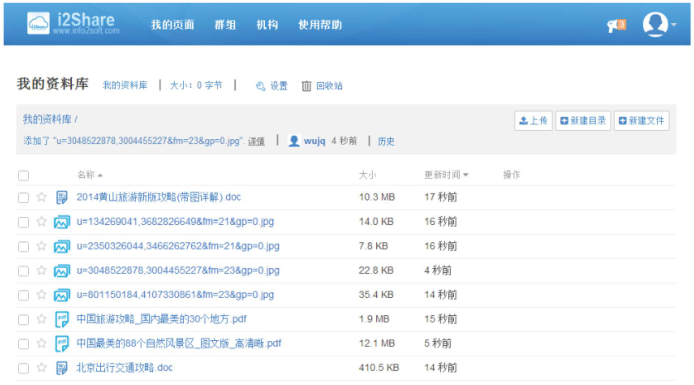
Task: Open file 北京出行交通攻略.doc
Action: point(125,367)
